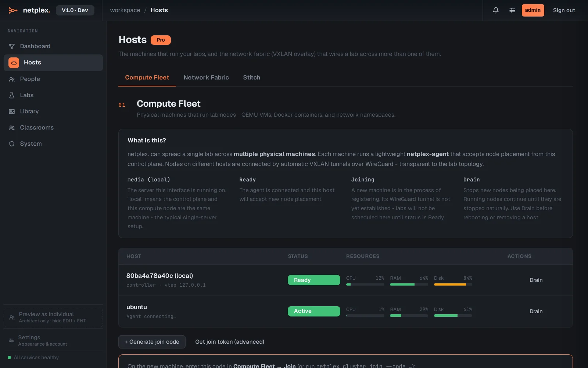Click Get join token (advanced)

click(230, 342)
